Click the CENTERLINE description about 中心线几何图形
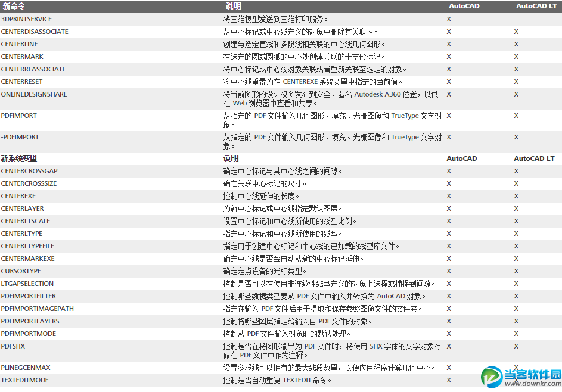This screenshot has width=562, height=392. [x=304, y=45]
